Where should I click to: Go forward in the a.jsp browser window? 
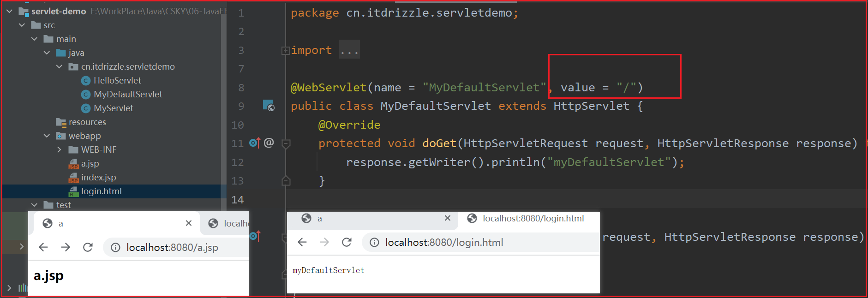pos(66,247)
